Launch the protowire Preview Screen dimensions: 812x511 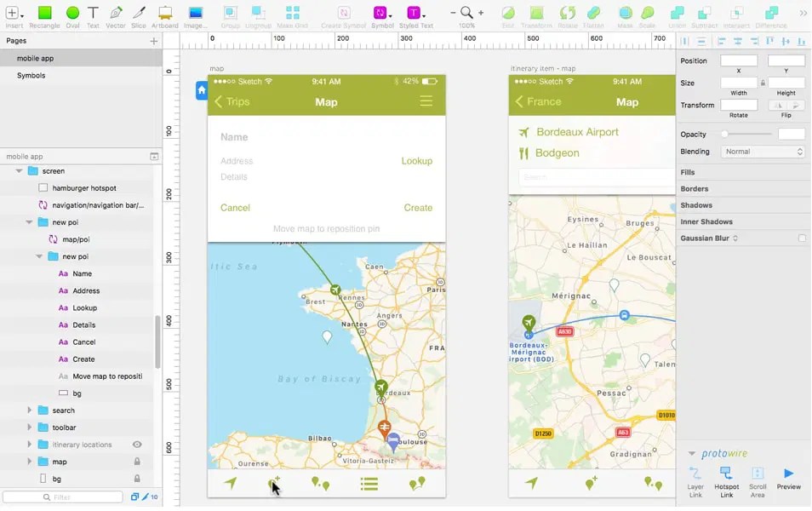788,475
